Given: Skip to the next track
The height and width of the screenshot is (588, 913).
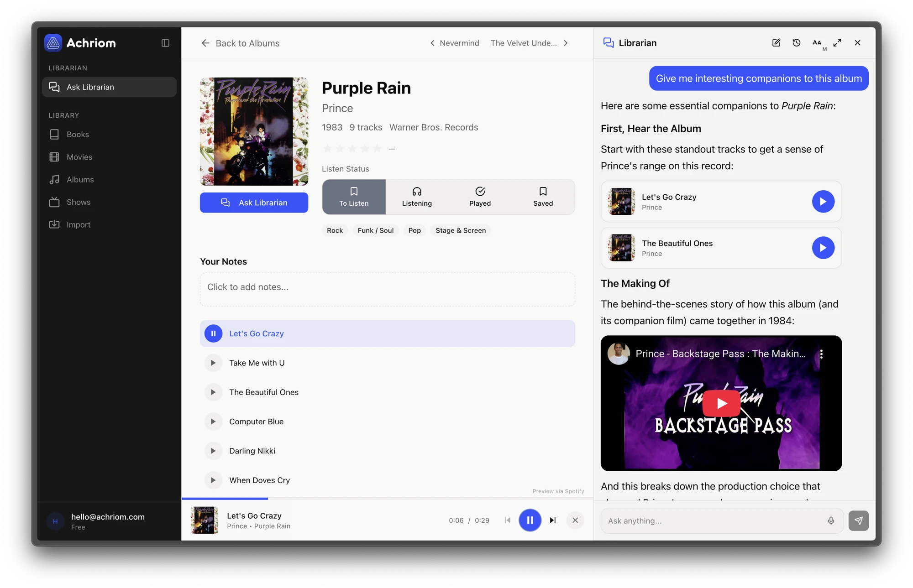Looking at the screenshot, I should [x=552, y=520].
